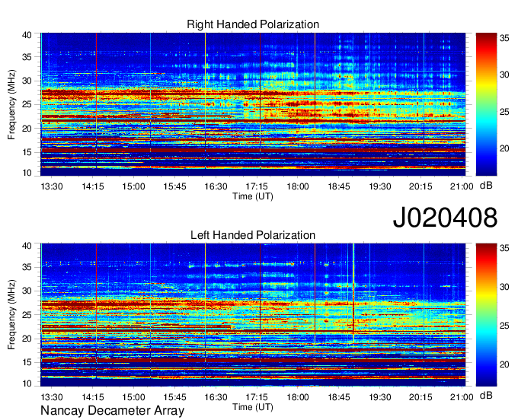Click the 18:45 time tick on the bottom plot
Image resolution: width=518 pixels, height=420 pixels.
[339, 397]
